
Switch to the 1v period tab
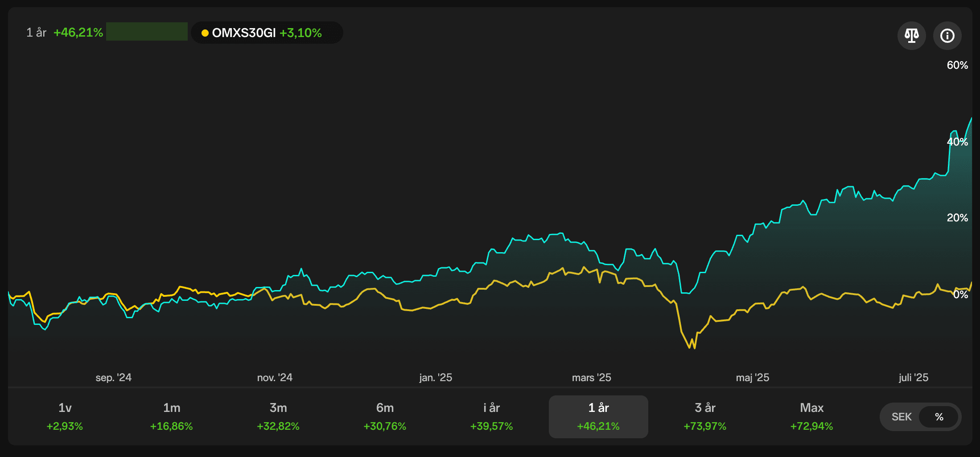coord(65,416)
